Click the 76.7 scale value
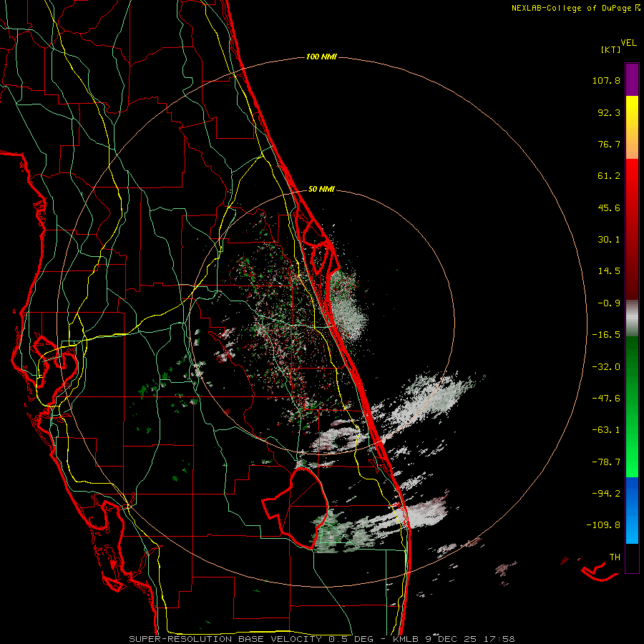Viewport: 644px width, 644px height. (x=609, y=144)
